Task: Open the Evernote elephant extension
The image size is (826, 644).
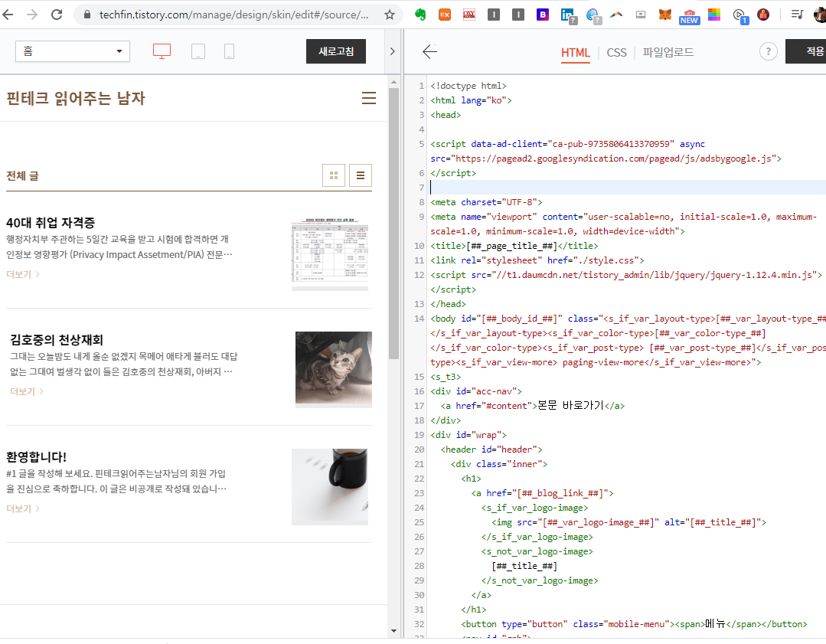Action: click(x=420, y=15)
